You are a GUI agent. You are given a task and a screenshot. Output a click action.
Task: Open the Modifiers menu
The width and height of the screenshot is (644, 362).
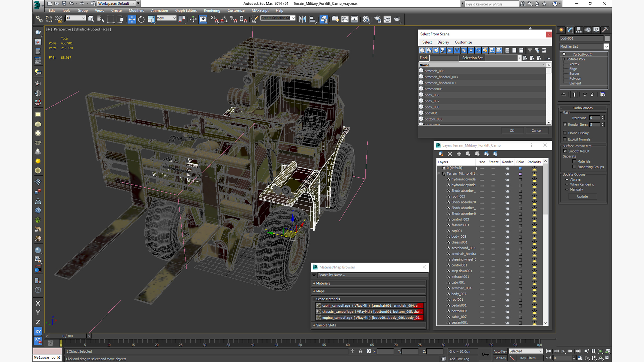tap(136, 10)
